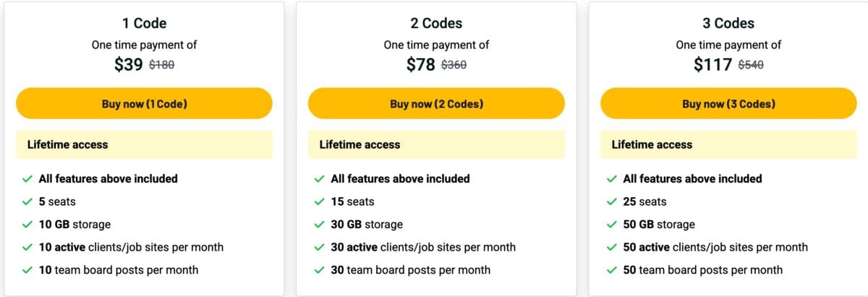Click Buy now (2 Codes) button
Viewport: 868px width, 297px height.
(x=436, y=104)
